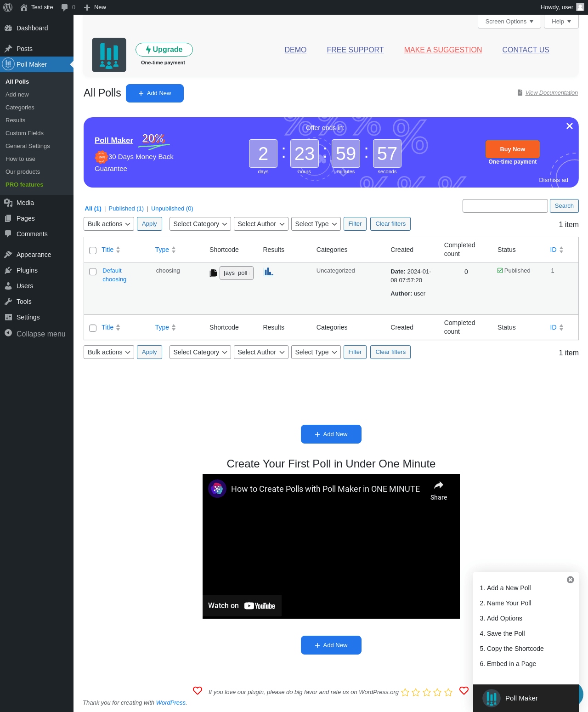Click the Test site home icon

24,7
